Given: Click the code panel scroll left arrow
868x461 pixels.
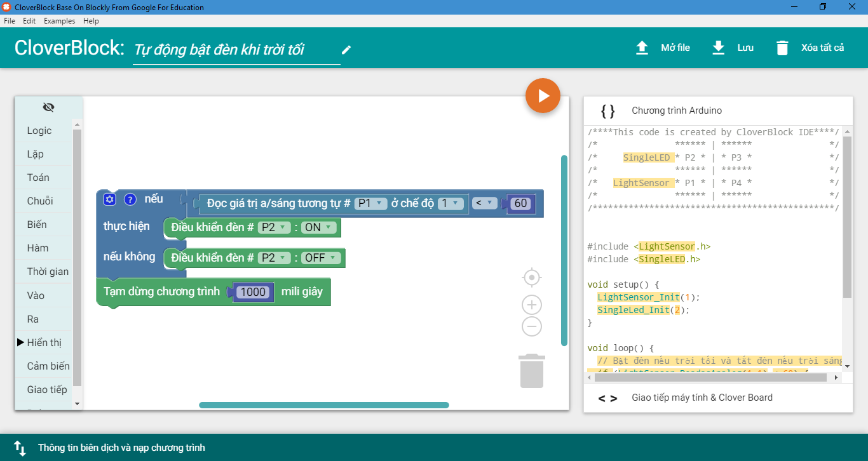Looking at the screenshot, I should click(x=590, y=377).
